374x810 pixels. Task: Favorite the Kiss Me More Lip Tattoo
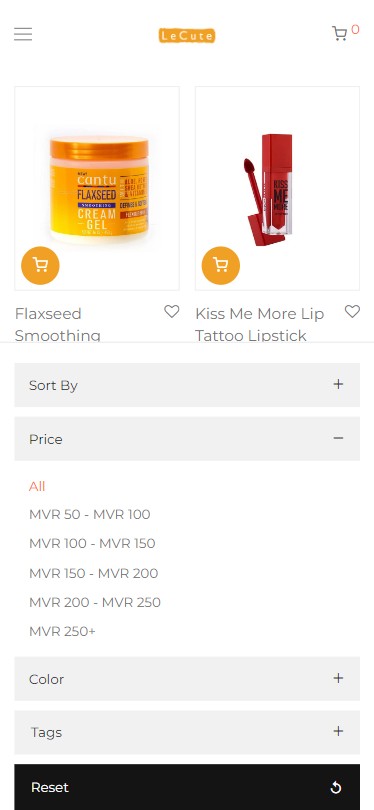click(x=352, y=311)
